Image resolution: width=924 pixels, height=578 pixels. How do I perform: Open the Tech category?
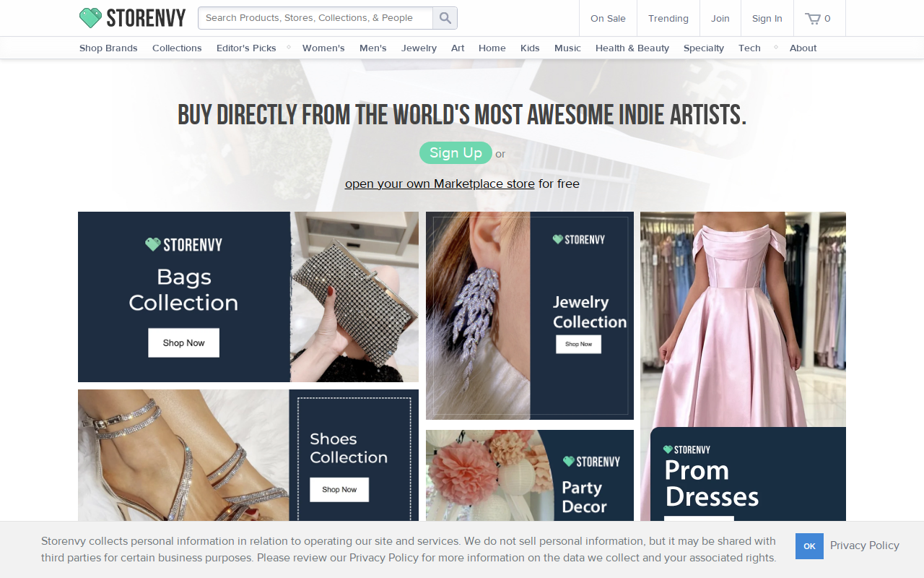[749, 48]
